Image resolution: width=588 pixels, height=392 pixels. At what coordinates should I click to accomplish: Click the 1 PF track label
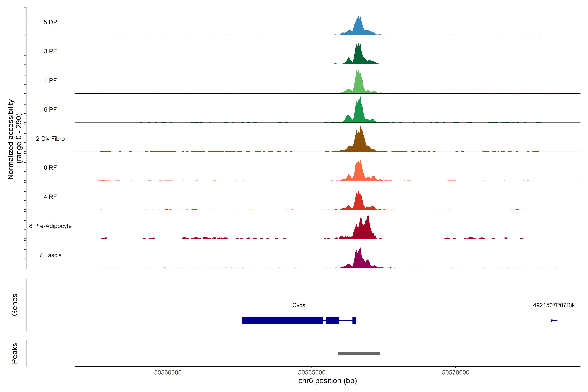coord(50,81)
